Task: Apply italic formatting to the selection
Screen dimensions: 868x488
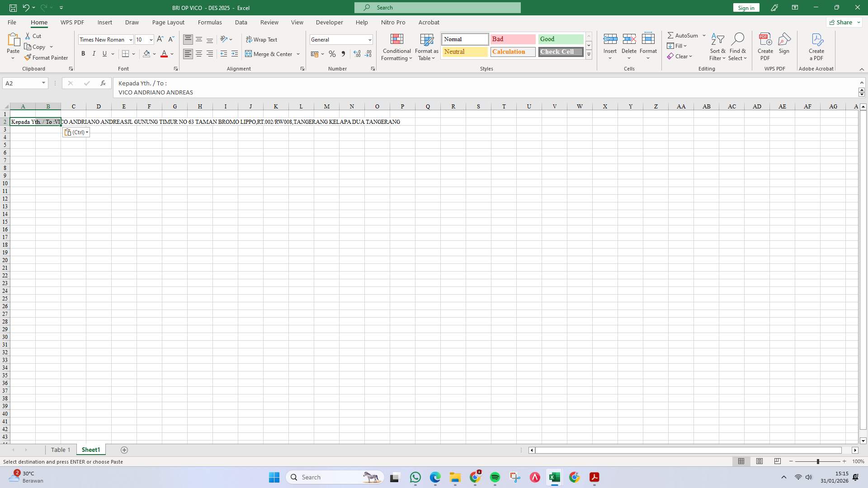Action: point(94,53)
